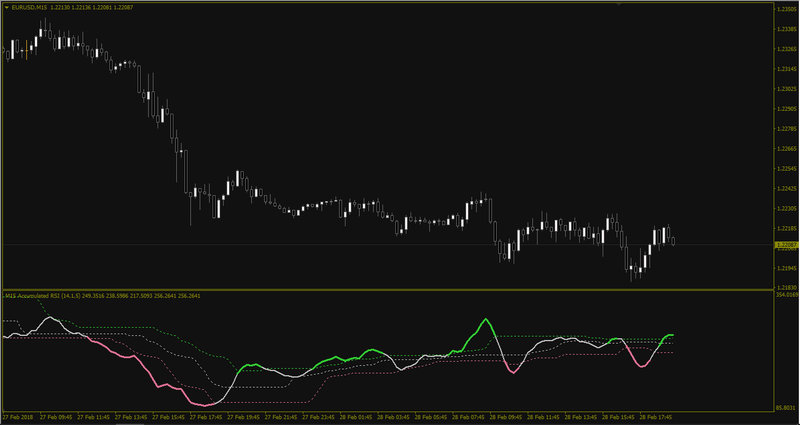Click the highlighted current price 1.22087 marker

786,245
